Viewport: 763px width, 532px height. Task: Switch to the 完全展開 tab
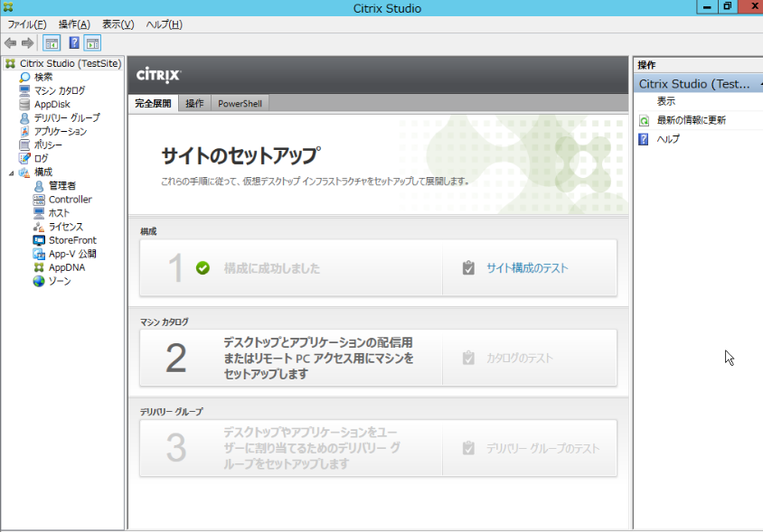pos(154,104)
